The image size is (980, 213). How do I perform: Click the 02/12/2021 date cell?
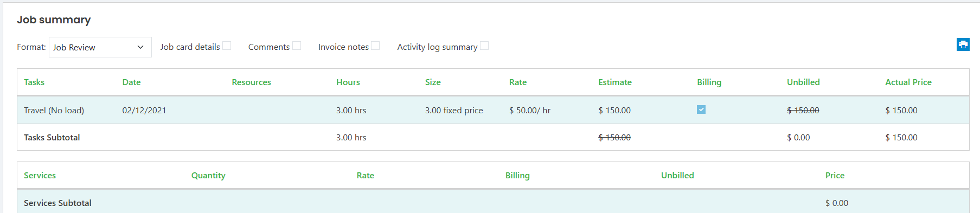pyautogui.click(x=144, y=110)
